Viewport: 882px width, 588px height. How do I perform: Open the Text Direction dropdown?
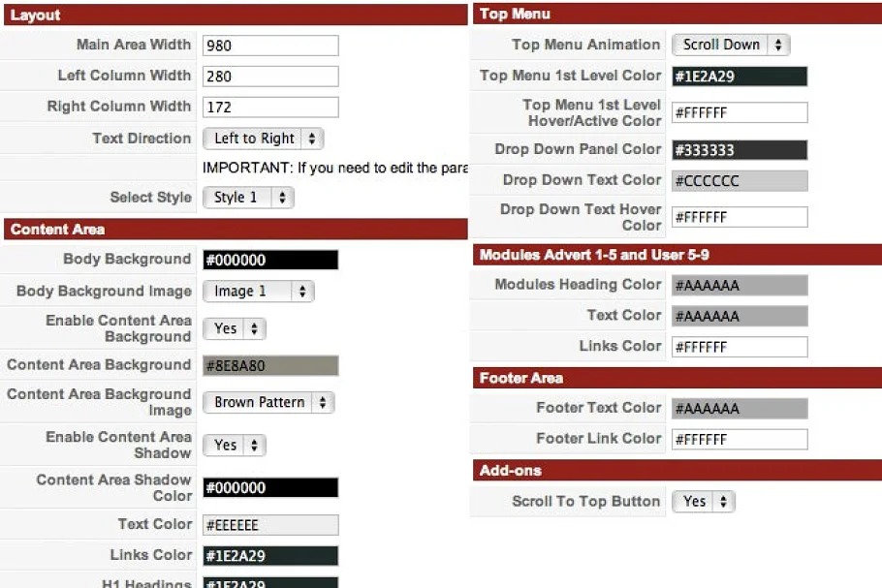[x=263, y=139]
